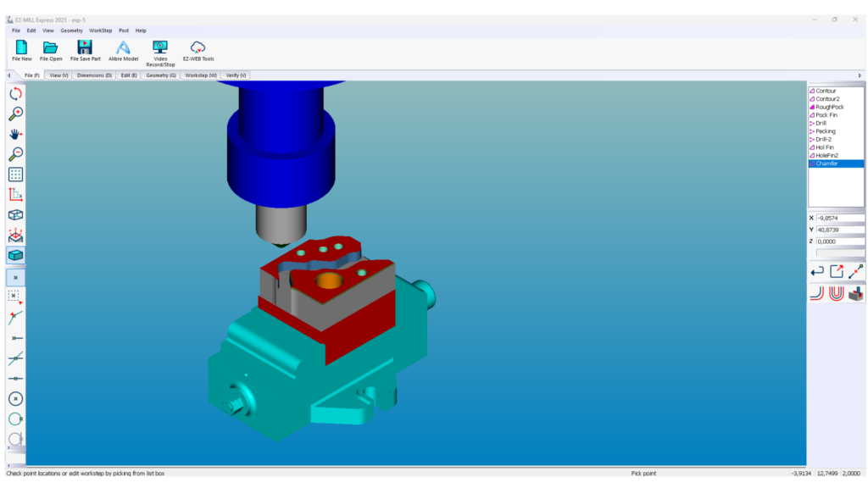The width and height of the screenshot is (868, 488).
Task: Click the redraw/rotate arrows icon
Action: tap(15, 93)
